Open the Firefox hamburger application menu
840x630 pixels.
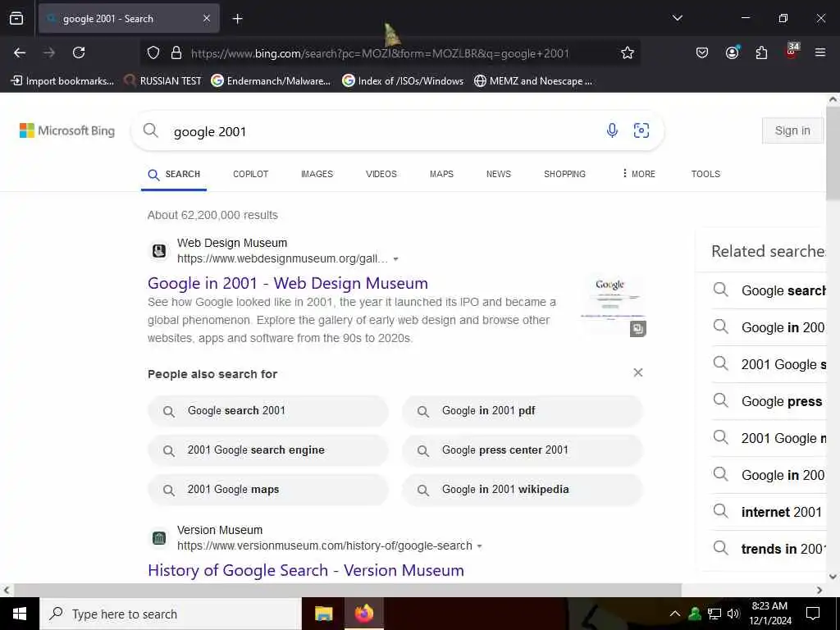[x=820, y=52]
